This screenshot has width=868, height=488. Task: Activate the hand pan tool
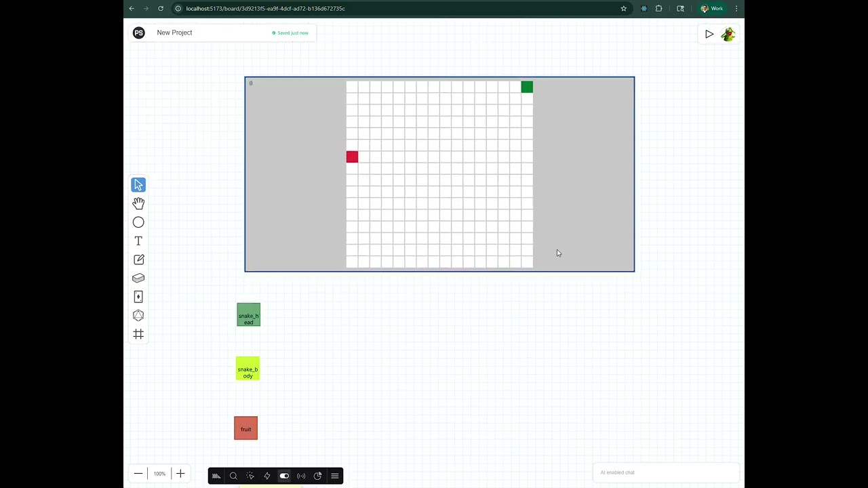click(138, 203)
